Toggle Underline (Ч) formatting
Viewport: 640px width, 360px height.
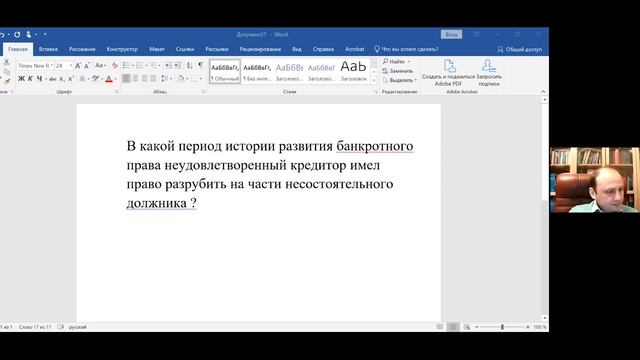click(39, 78)
